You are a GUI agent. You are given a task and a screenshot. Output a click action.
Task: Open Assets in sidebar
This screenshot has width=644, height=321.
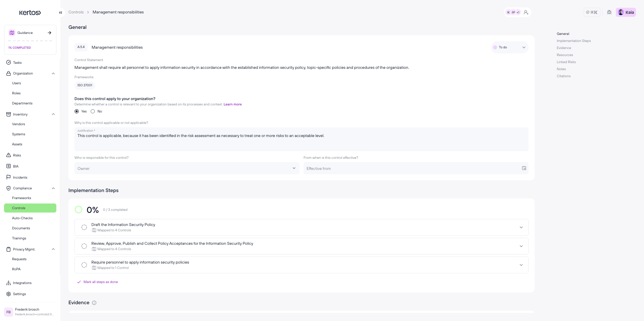coord(17,144)
